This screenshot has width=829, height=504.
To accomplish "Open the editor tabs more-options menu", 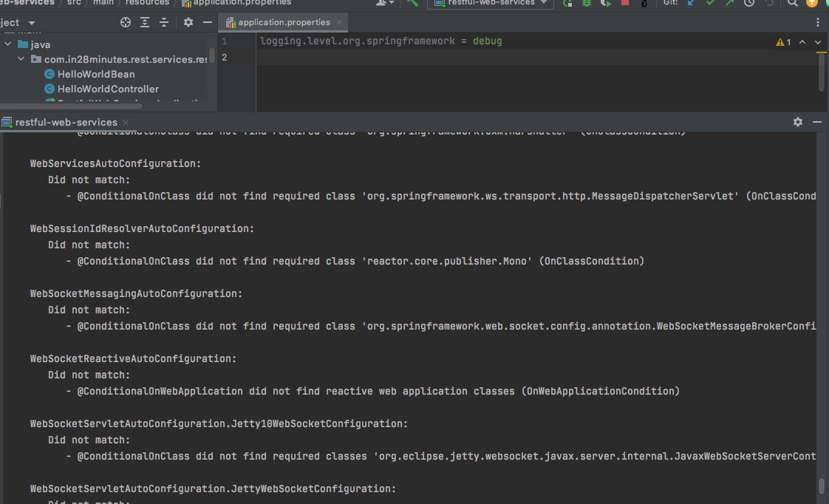I will (818, 22).
